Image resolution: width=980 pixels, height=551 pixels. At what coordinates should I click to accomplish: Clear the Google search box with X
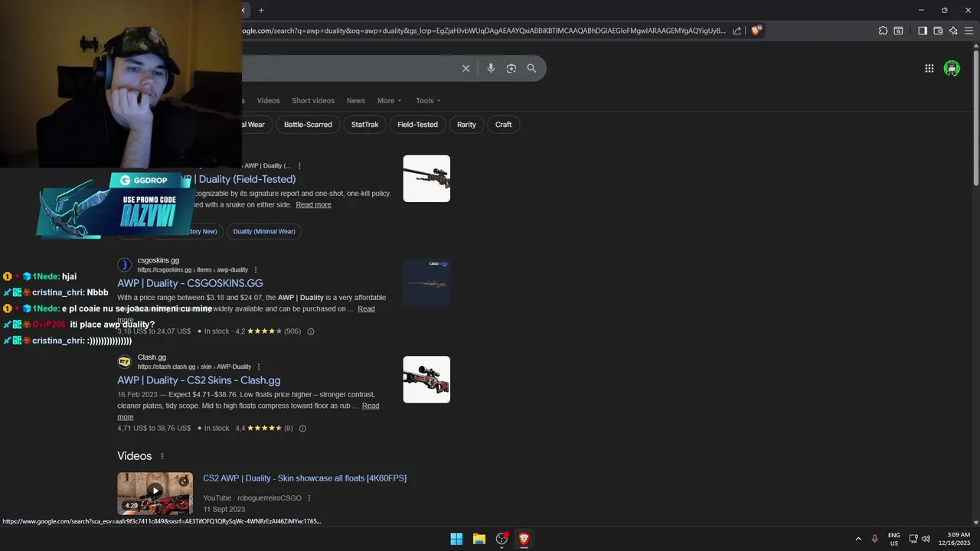465,68
